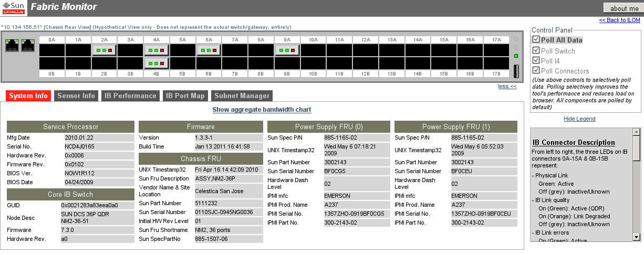Open Show aggregate bandwidth chart link
The width and height of the screenshot is (644, 254).
point(262,110)
